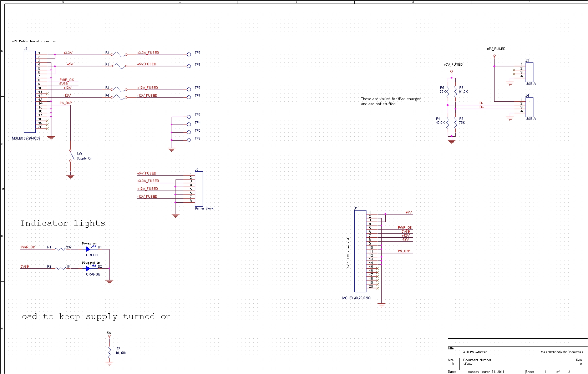Select test point TP3 circle
Screen dimensions: 588x374
coord(188,54)
